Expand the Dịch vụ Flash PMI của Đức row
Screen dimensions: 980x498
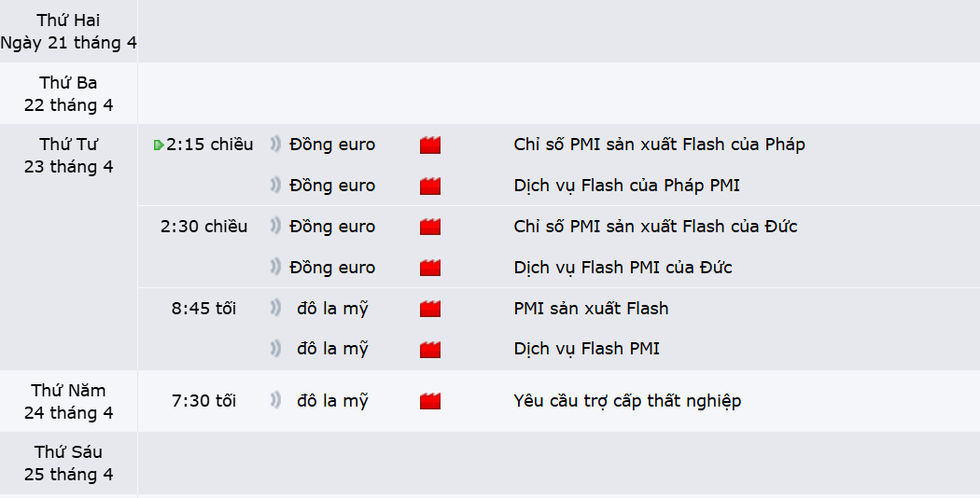623,268
